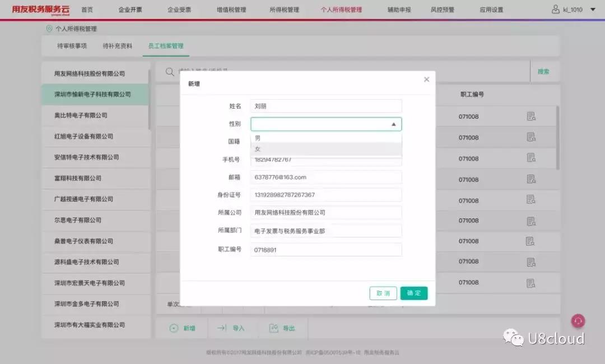The width and height of the screenshot is (605, 364).
Task: Open the 企业受票 menu
Action: click(x=179, y=10)
